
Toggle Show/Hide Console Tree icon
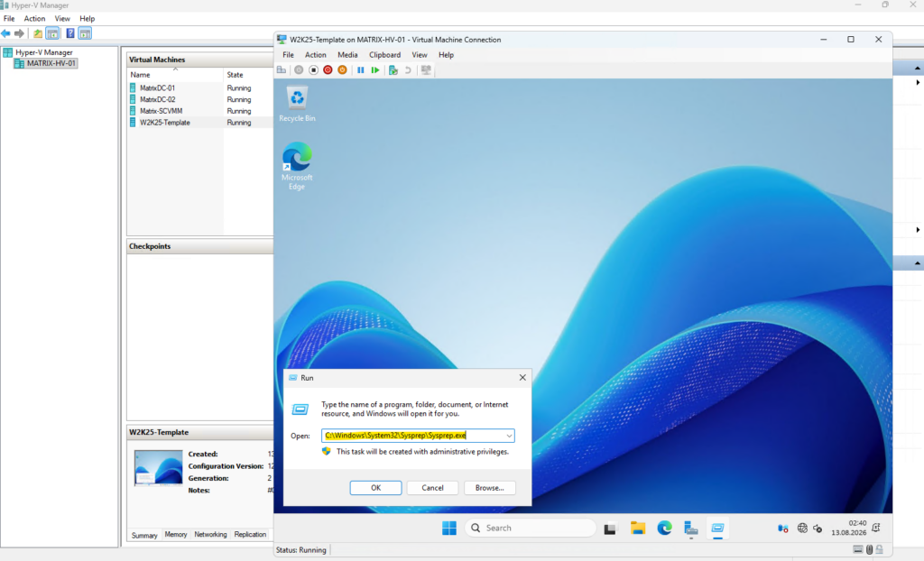coord(52,33)
